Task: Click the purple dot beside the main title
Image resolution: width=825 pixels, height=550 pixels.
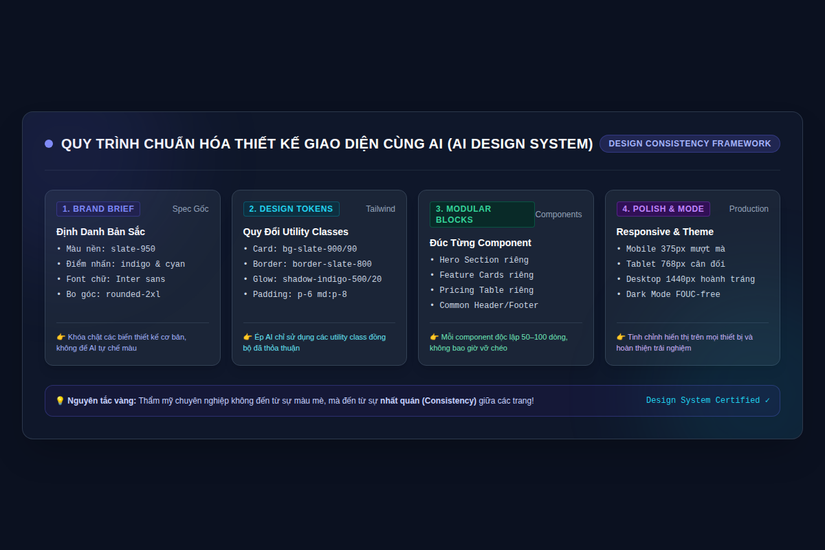Action: pos(49,144)
